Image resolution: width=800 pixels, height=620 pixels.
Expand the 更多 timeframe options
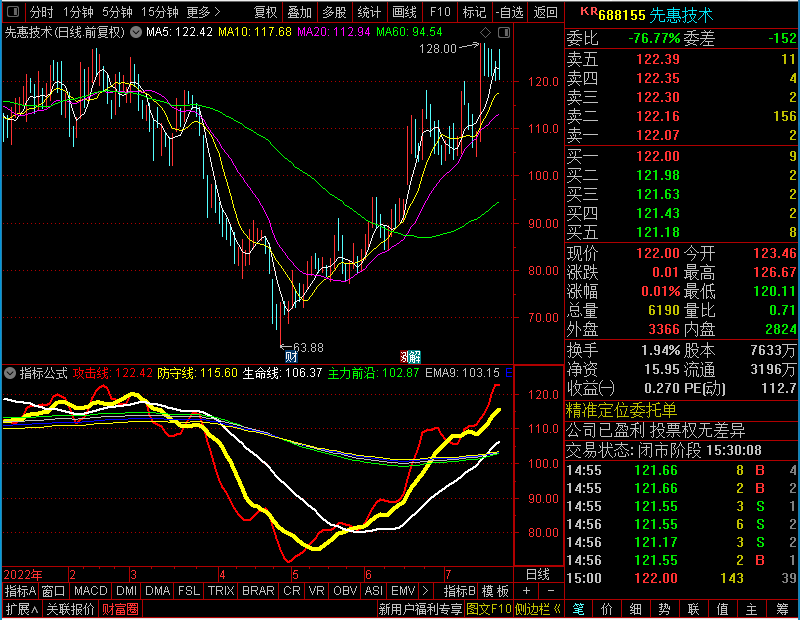[x=203, y=12]
